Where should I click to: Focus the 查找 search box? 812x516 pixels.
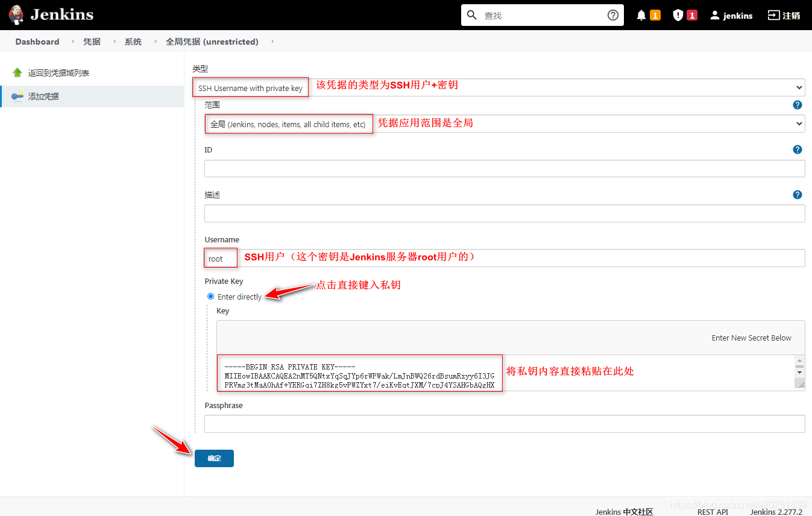click(543, 15)
